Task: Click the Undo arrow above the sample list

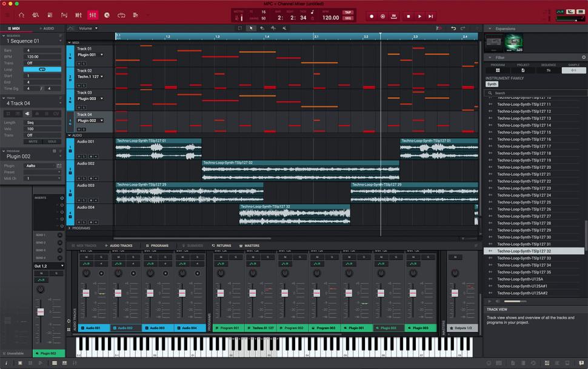Action: click(x=453, y=28)
